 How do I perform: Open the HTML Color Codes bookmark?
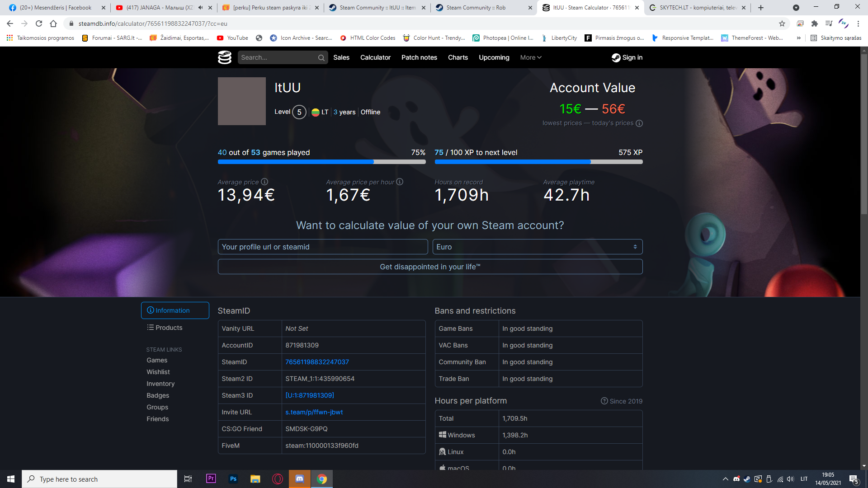pyautogui.click(x=368, y=38)
